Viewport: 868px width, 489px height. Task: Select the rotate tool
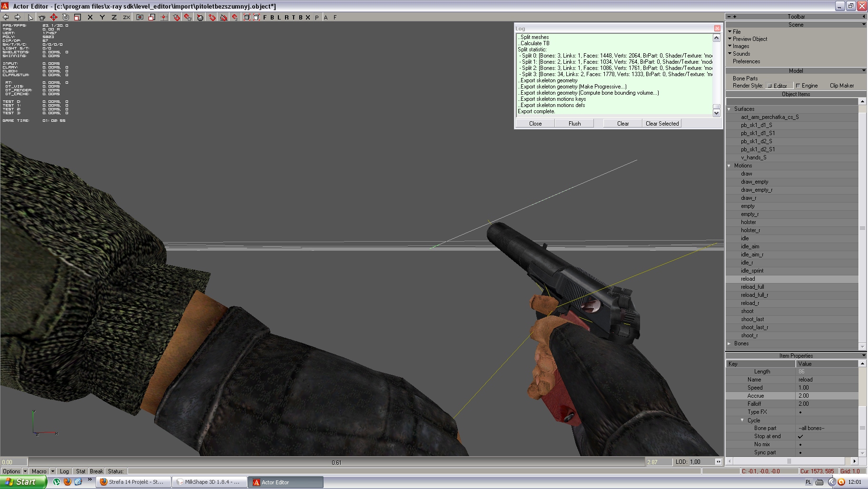point(66,17)
